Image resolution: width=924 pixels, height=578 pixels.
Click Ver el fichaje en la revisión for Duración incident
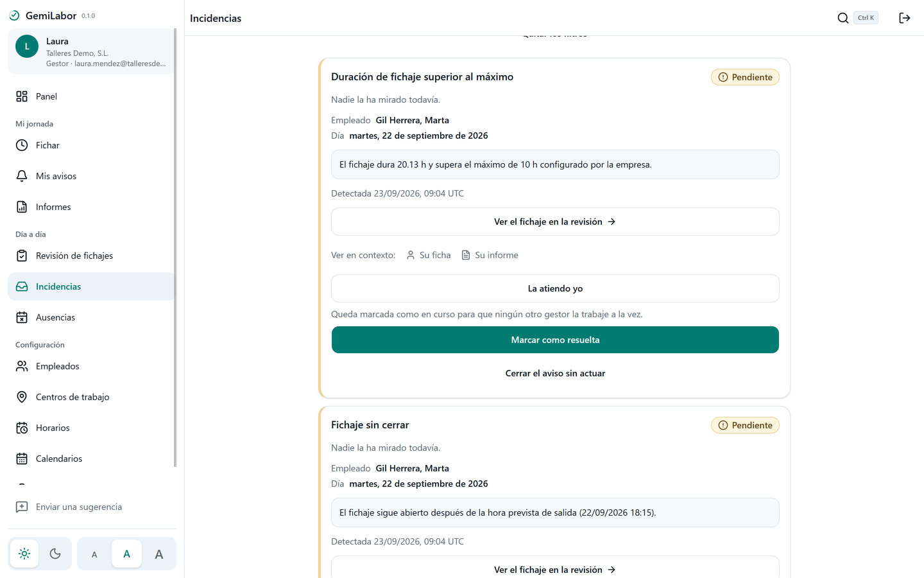click(x=555, y=222)
